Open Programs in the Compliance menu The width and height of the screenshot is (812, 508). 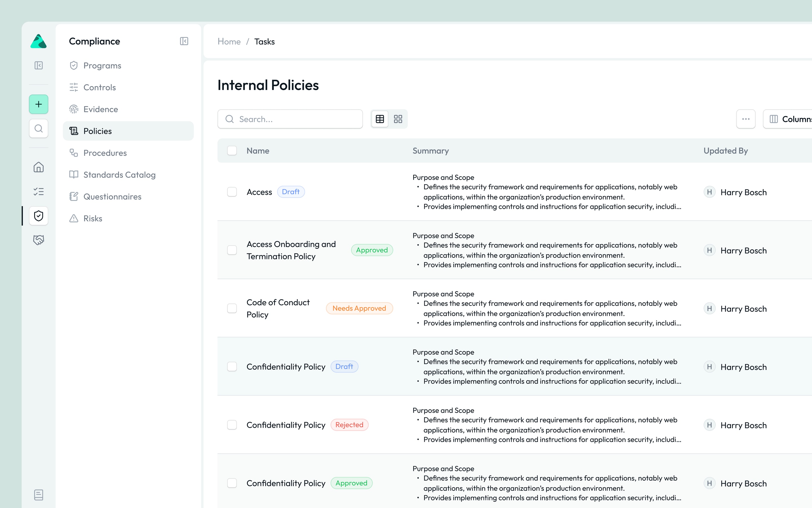[128, 65]
